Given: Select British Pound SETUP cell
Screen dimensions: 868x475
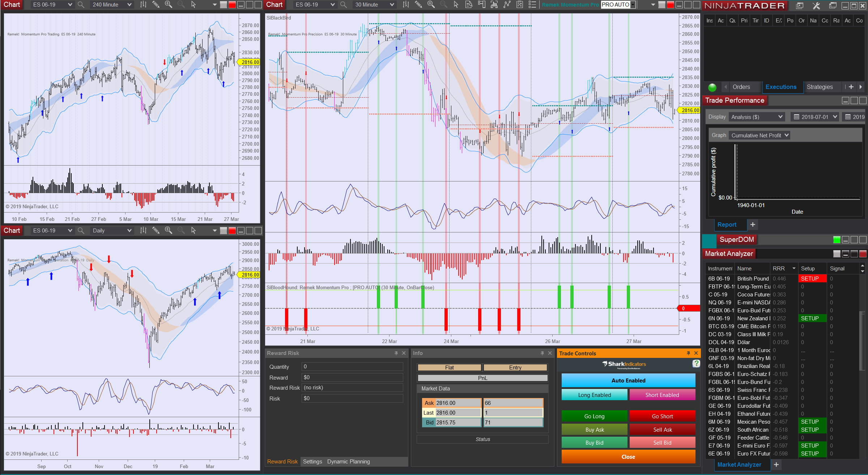Looking at the screenshot, I should point(812,278).
